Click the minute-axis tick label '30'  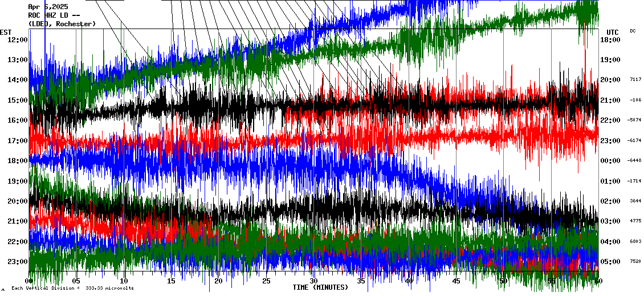pyautogui.click(x=314, y=281)
